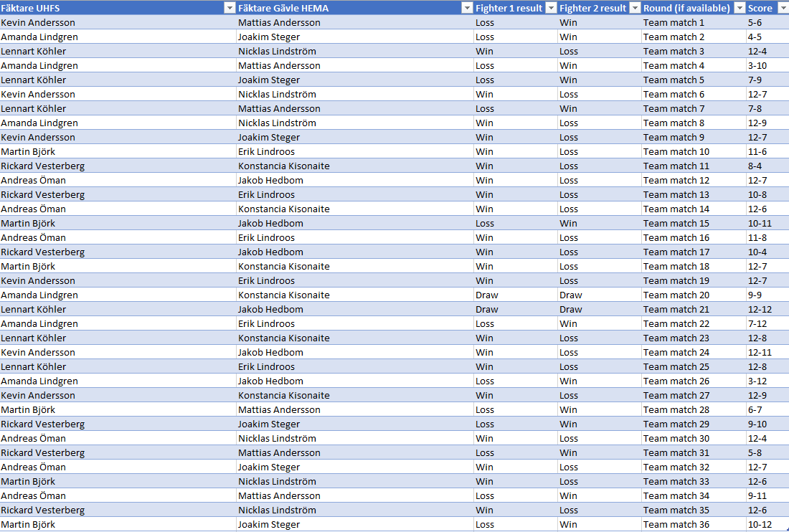Select the 9-9 score cell
This screenshot has height=532, width=789.
click(768, 295)
